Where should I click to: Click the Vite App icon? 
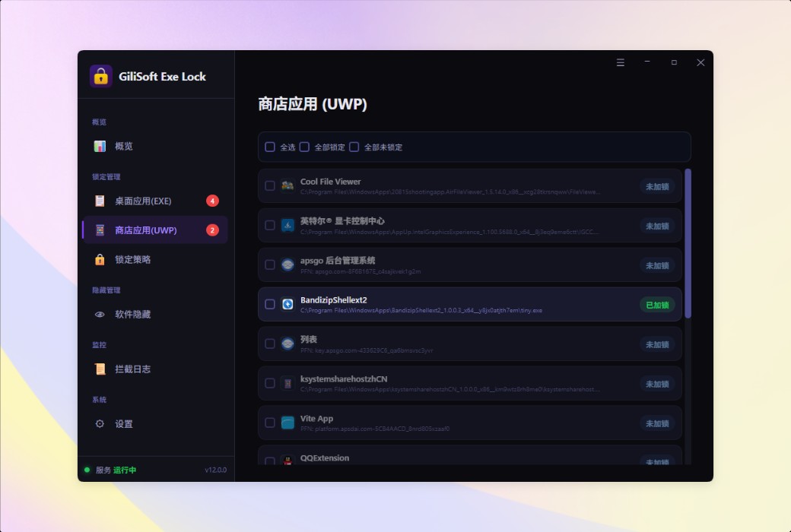pos(287,423)
